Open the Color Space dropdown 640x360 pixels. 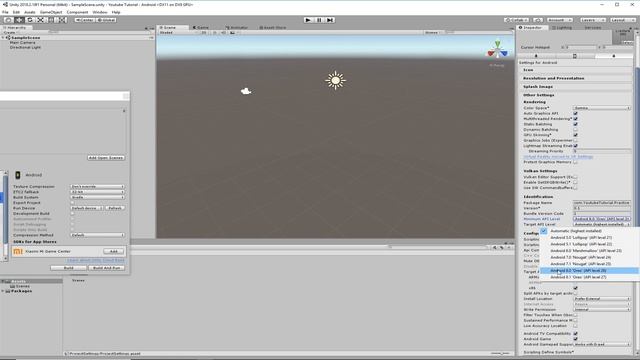tap(602, 108)
